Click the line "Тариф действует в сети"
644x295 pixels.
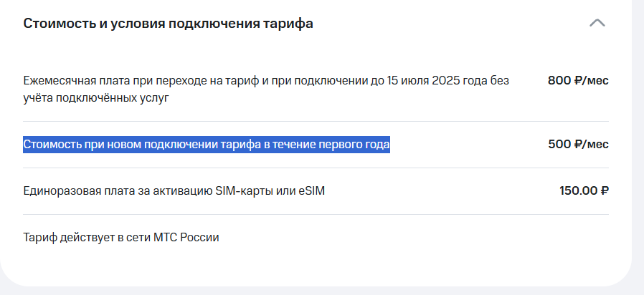(86, 237)
